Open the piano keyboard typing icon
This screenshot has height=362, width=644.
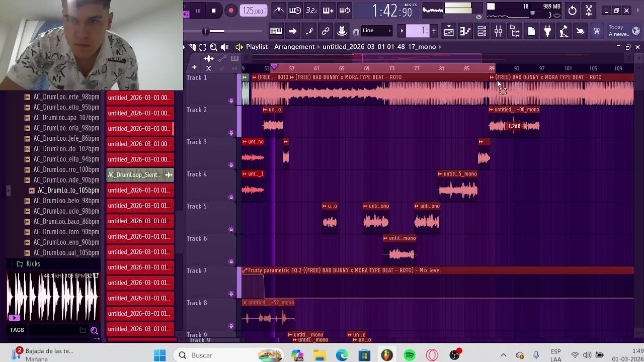(276, 31)
